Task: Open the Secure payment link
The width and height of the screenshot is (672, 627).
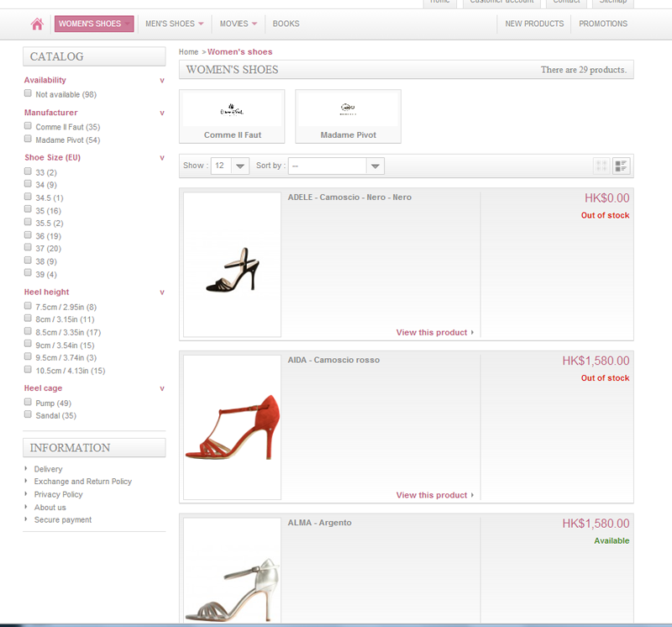Action: pos(62,519)
